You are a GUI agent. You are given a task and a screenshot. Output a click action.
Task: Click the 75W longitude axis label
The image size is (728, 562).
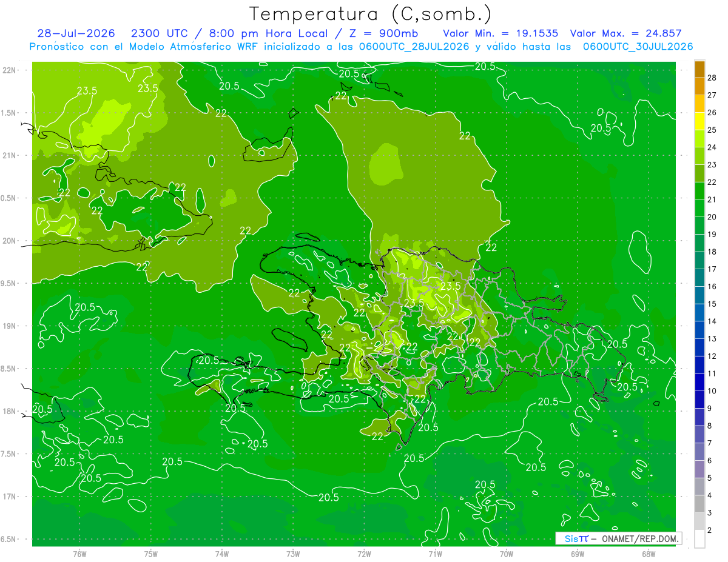[151, 554]
